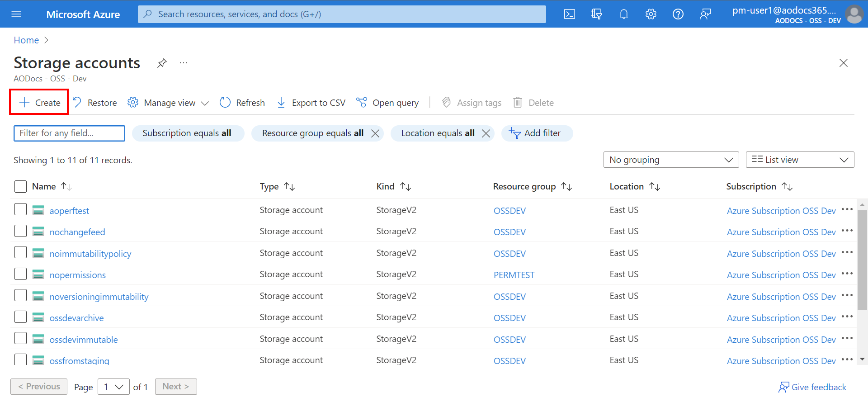Viewport: 868px width, 407px height.
Task: Expand the No grouping dropdown
Action: (x=671, y=160)
